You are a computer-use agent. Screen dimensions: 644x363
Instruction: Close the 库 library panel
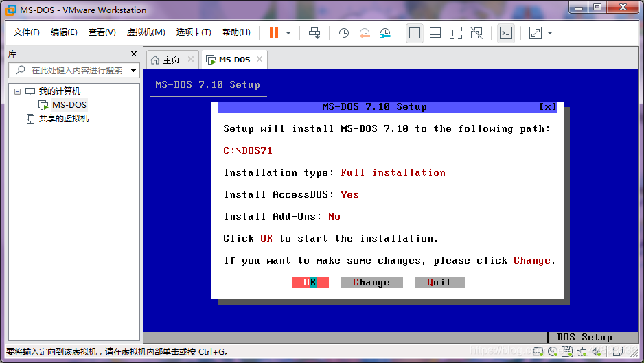[x=133, y=54]
